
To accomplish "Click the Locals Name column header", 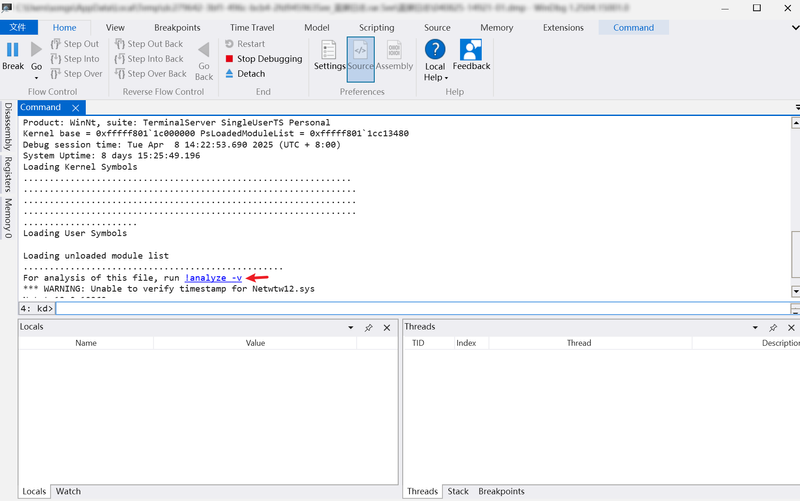I will pyautogui.click(x=86, y=343).
